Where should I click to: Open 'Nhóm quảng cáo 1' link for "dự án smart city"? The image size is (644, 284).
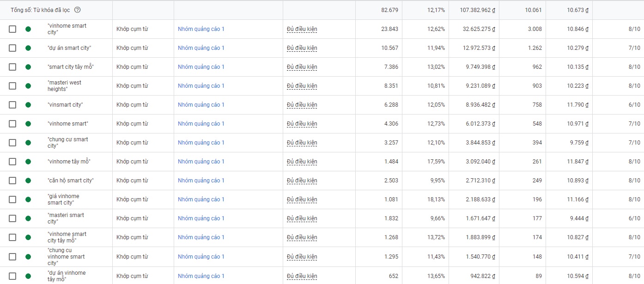(x=201, y=48)
